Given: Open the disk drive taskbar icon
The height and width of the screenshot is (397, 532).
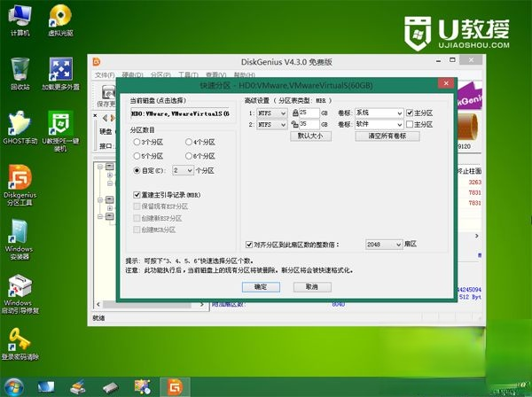Looking at the screenshot, I should click(111, 387).
